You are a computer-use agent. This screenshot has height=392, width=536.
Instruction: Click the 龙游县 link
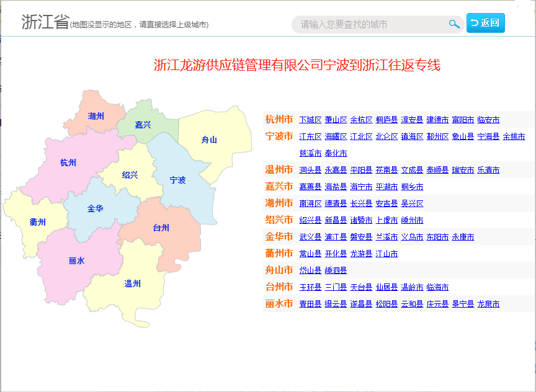coord(361,254)
